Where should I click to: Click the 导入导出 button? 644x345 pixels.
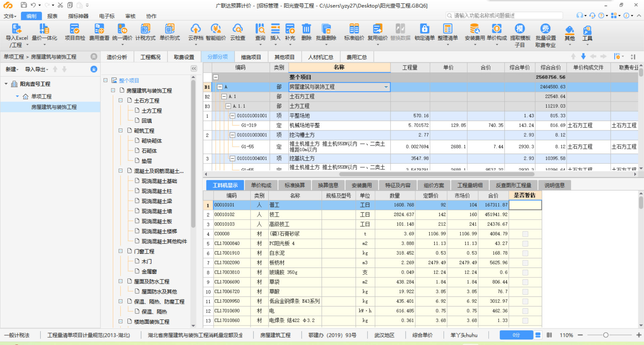pyautogui.click(x=37, y=69)
